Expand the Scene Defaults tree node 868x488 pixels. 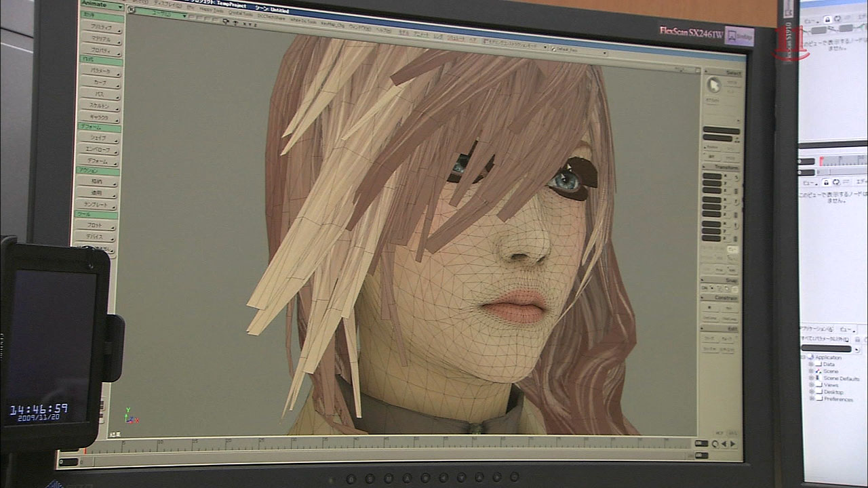(x=810, y=378)
